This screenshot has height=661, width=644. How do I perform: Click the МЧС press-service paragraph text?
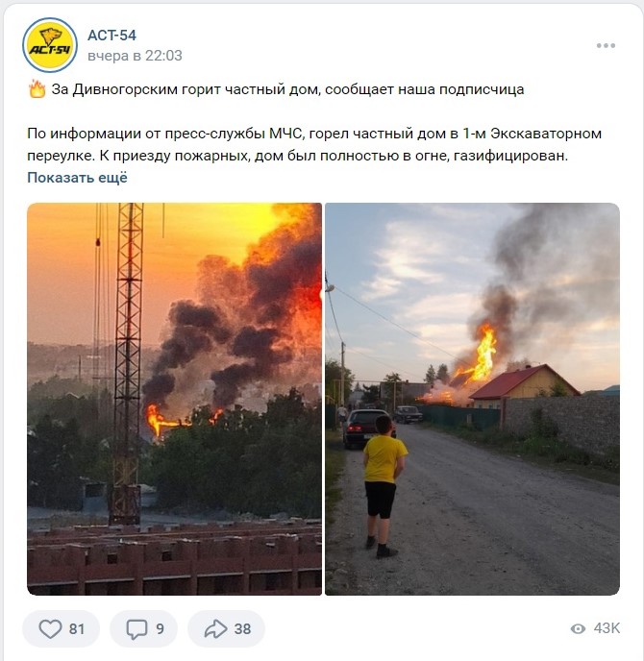[x=314, y=144]
